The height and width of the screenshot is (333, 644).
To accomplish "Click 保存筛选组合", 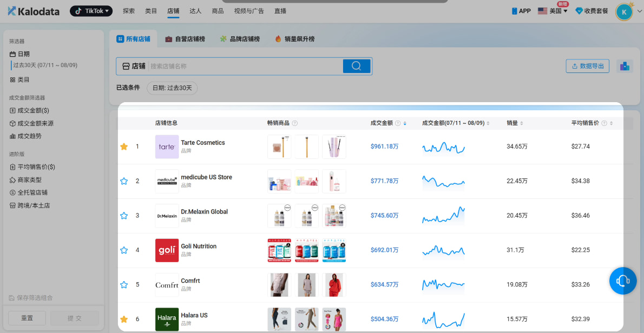I will pyautogui.click(x=31, y=298).
